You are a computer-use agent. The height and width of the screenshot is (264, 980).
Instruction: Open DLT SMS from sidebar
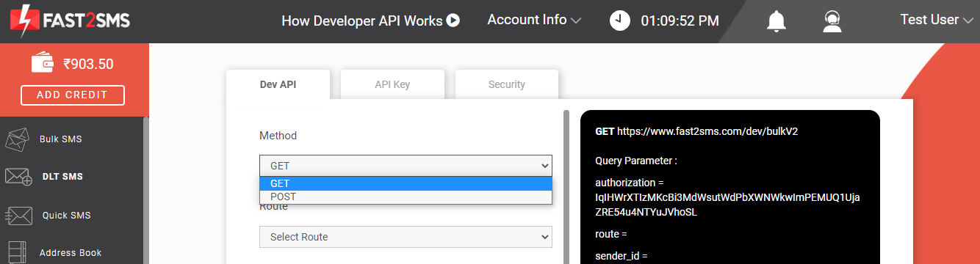(x=62, y=177)
